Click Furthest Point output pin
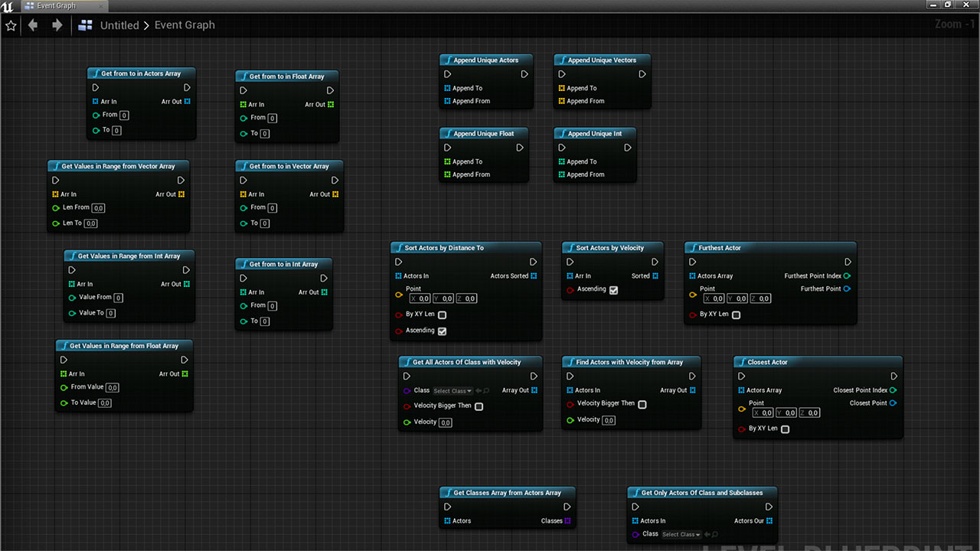980x551 pixels. point(847,289)
